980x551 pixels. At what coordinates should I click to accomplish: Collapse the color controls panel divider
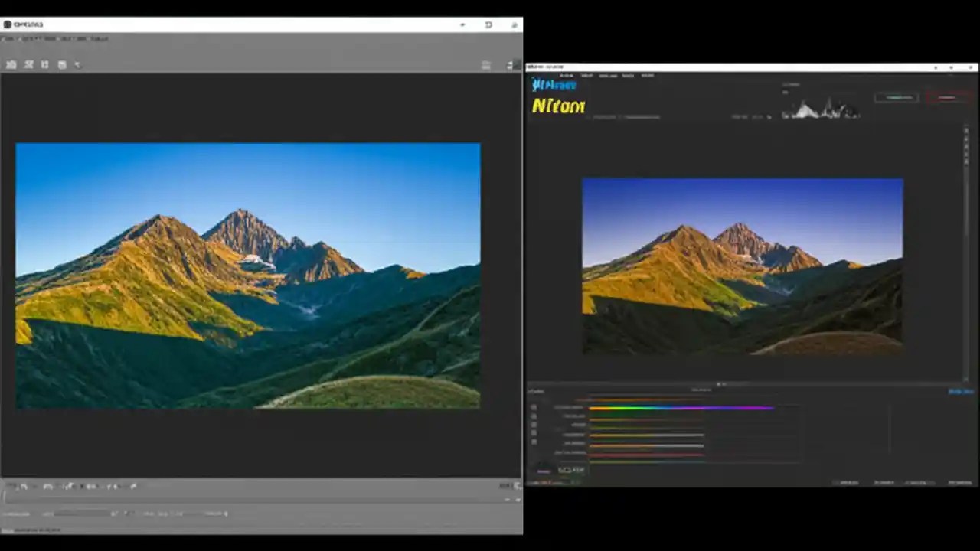(720, 384)
